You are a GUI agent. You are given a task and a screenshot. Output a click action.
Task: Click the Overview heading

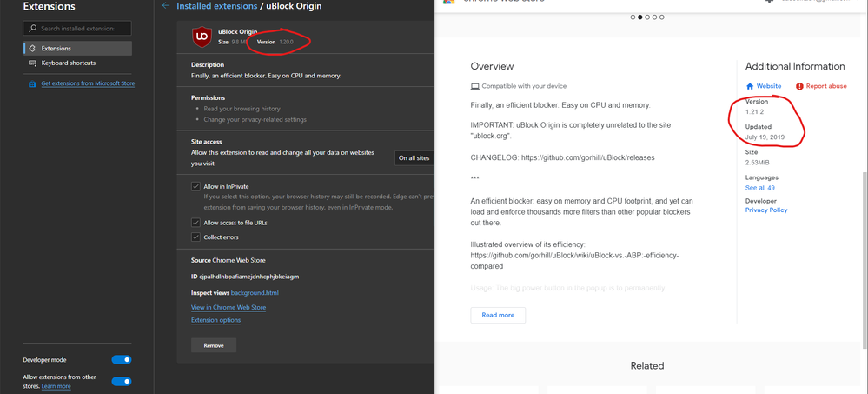pos(492,66)
